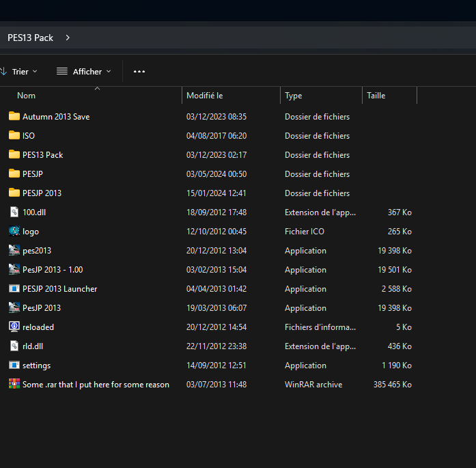Click the pes2013 application icon
Image resolution: width=476 pixels, height=468 pixels.
point(14,250)
